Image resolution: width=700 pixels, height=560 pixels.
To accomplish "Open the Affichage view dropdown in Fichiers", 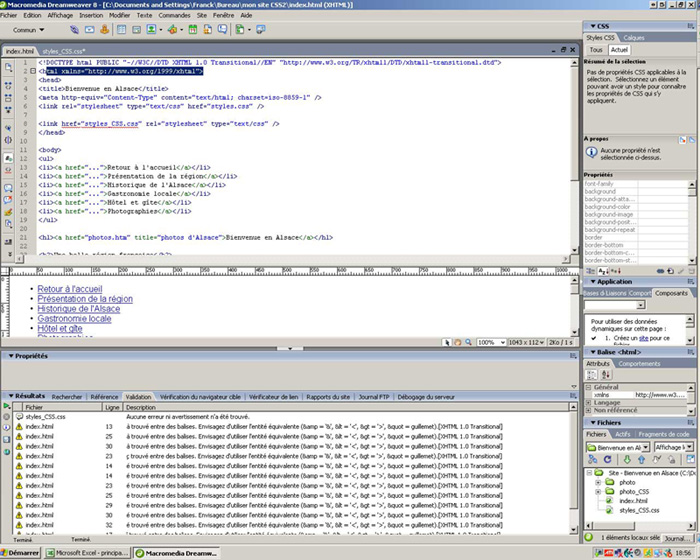I will (x=674, y=447).
